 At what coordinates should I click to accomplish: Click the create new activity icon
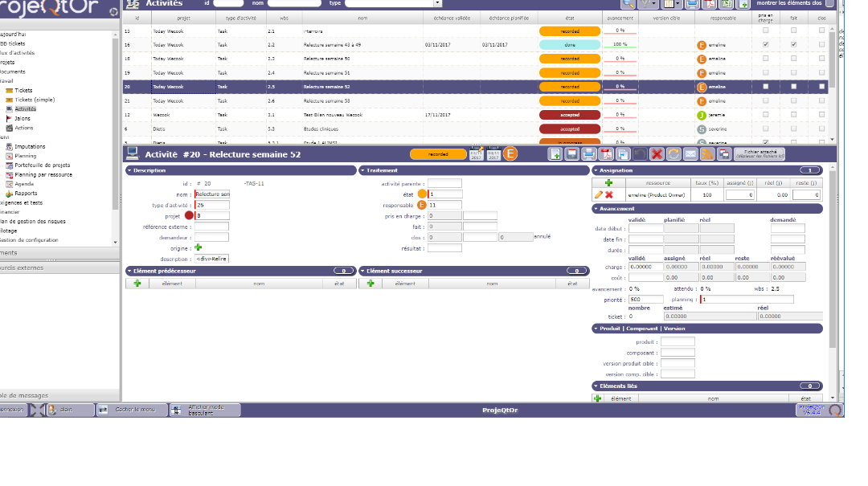coord(555,154)
